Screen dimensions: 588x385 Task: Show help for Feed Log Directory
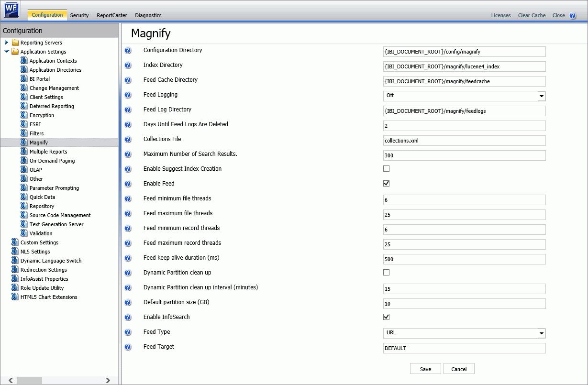click(x=128, y=110)
